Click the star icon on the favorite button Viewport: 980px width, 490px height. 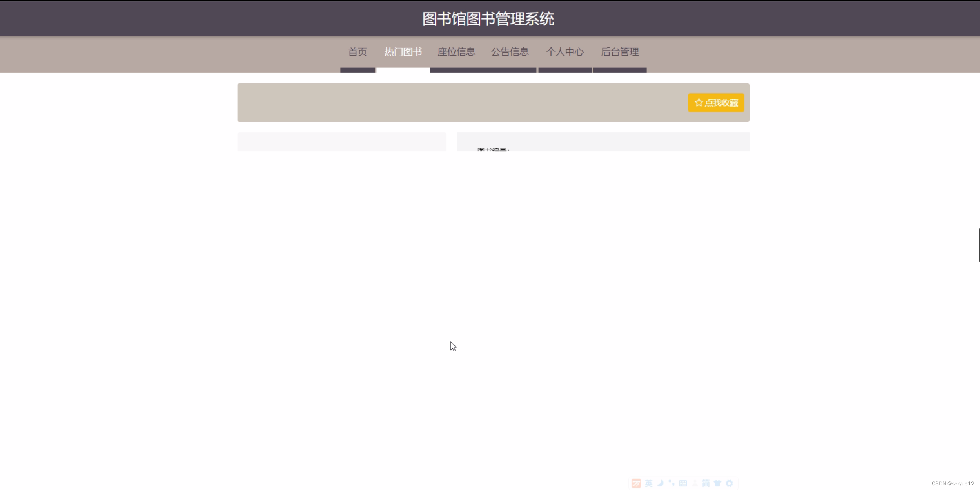pos(699,103)
